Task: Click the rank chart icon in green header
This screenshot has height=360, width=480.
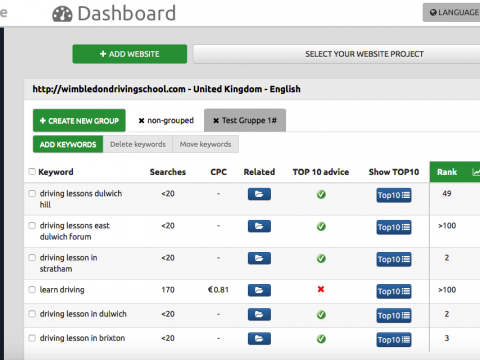Action: pos(476,172)
